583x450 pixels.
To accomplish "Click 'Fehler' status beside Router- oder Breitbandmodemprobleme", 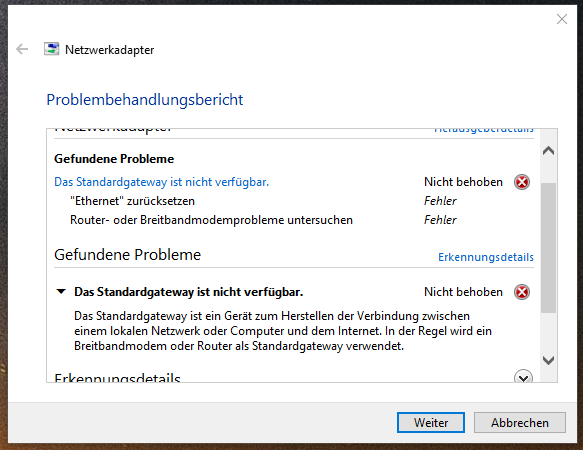I will click(440, 220).
